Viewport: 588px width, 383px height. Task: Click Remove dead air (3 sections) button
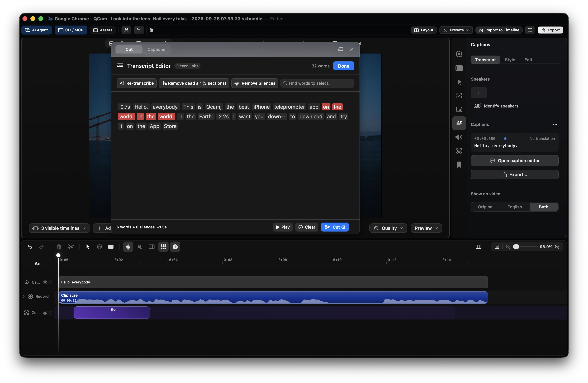(x=194, y=83)
